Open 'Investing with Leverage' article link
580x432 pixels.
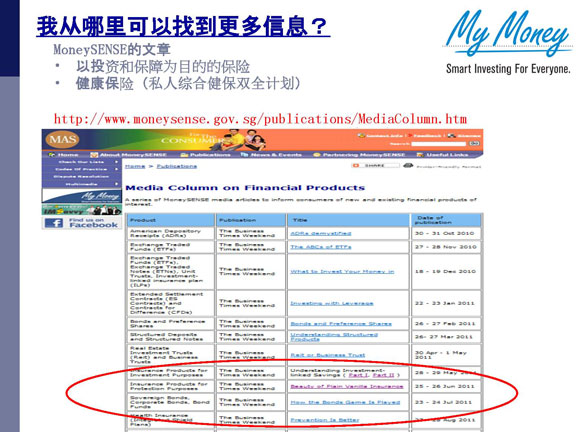coord(332,303)
